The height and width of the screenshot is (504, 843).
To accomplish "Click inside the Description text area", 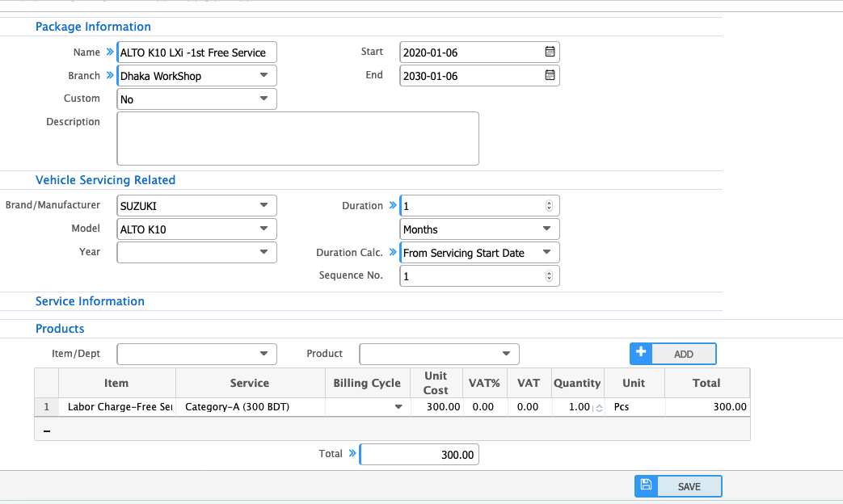I will point(297,138).
